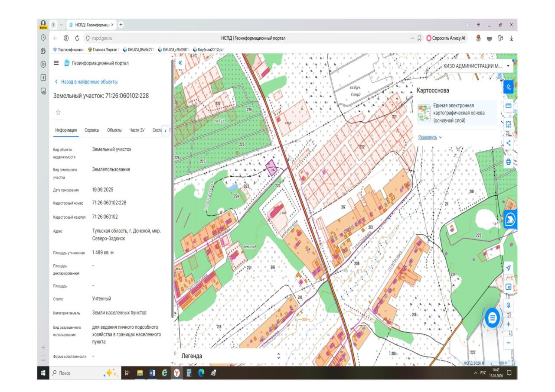This screenshot has height=392, width=555.
Task: Switch to the Сервисы tab
Action: (92, 130)
